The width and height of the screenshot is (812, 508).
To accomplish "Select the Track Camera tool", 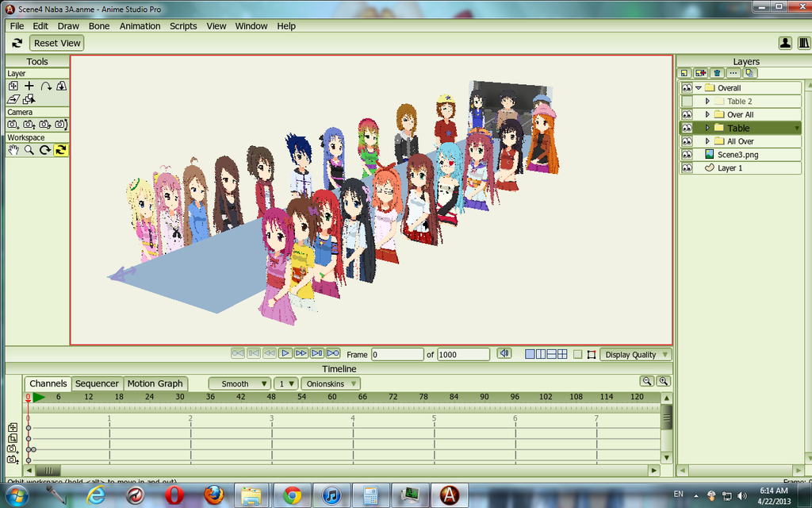I will pyautogui.click(x=13, y=125).
